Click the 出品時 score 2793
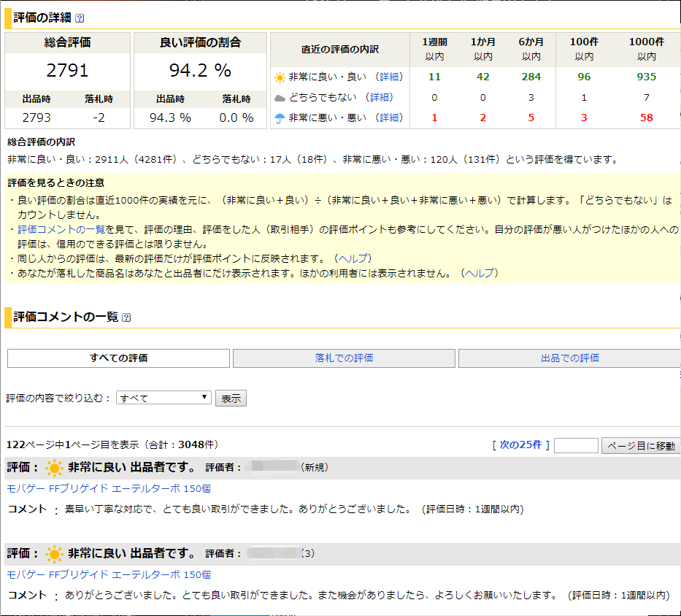Screen dimensions: 681x616 pyautogui.click(x=36, y=118)
